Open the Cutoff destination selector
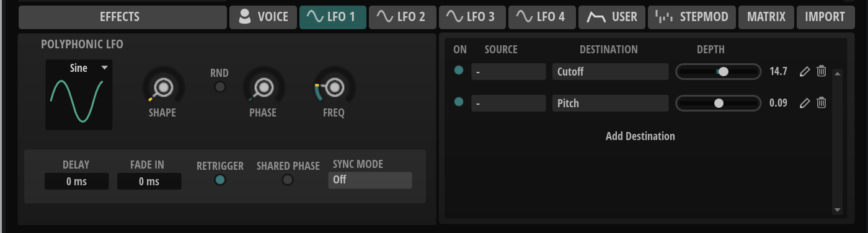Viewport: 868px width, 233px height. [610, 72]
